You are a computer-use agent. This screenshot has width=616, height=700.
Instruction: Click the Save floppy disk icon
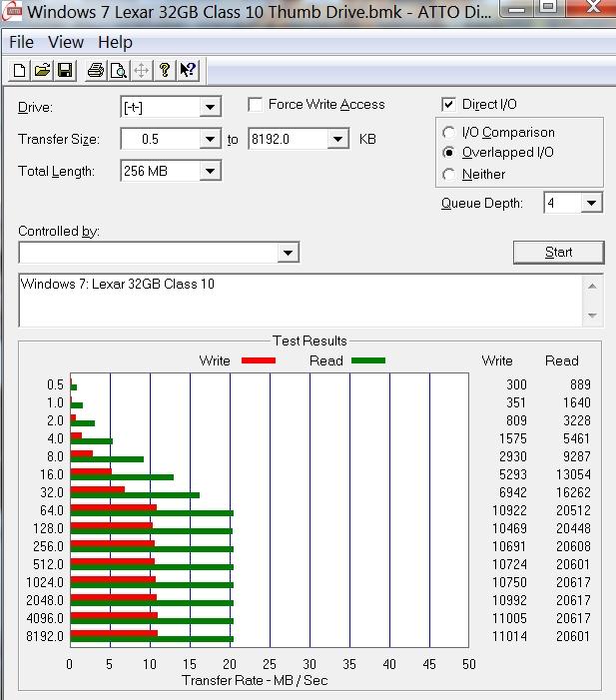(x=65, y=71)
